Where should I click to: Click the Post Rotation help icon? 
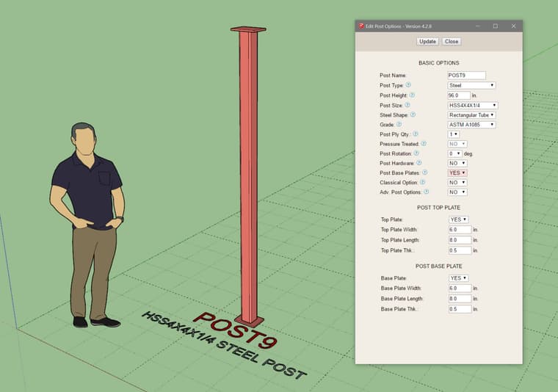click(416, 153)
